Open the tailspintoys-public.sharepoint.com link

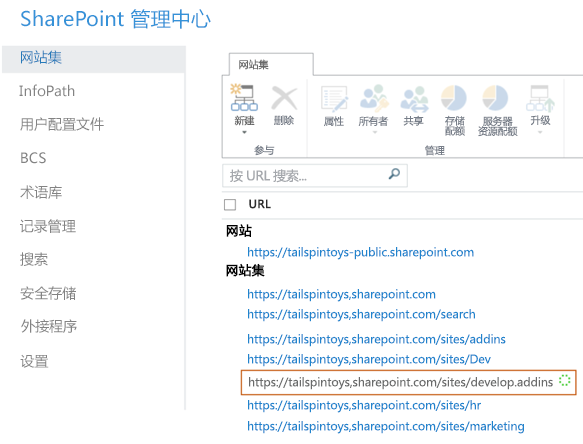(360, 252)
